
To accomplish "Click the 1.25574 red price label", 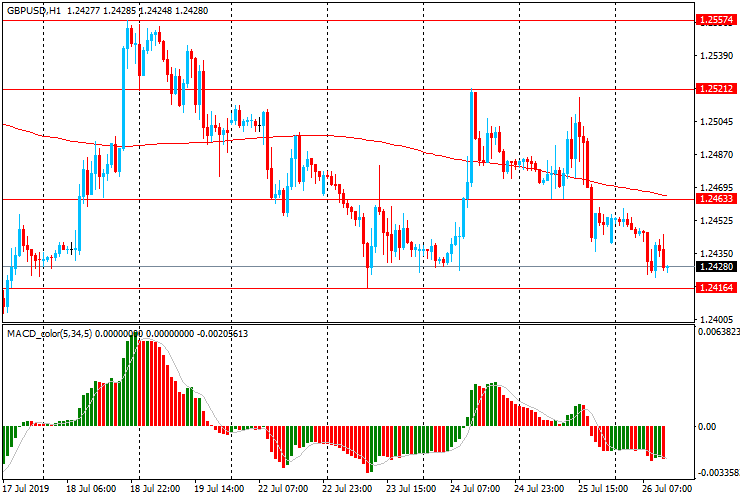I will point(716,20).
